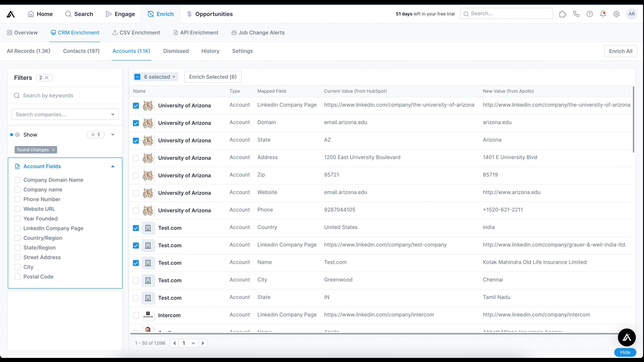Switch to the Contacts tab
644x362 pixels.
81,51
